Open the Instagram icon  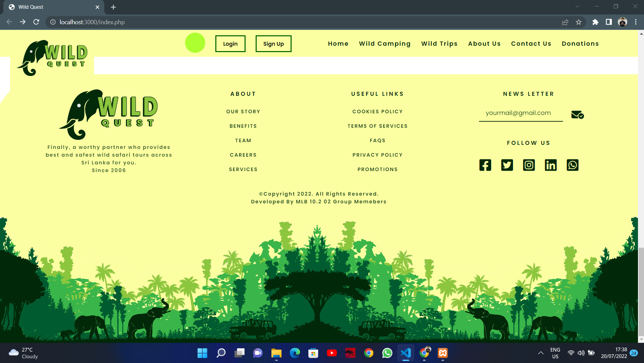tap(529, 165)
